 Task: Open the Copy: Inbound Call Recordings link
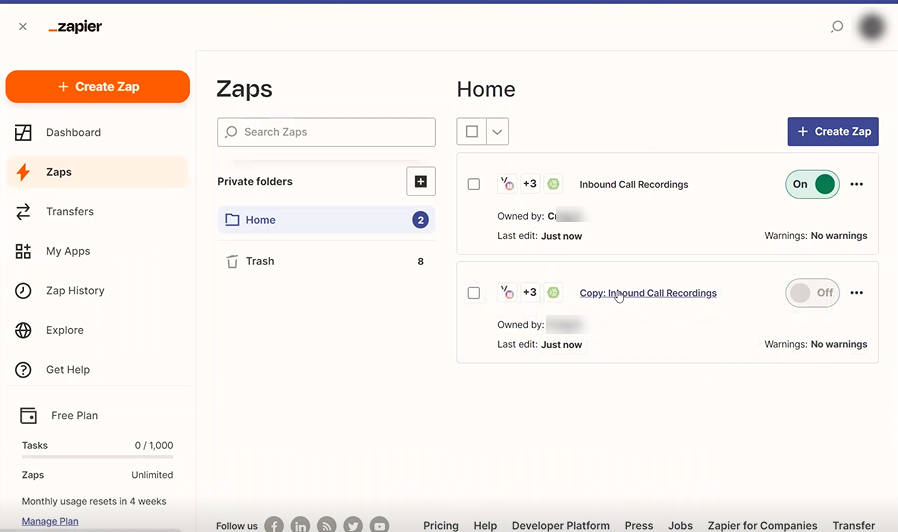648,293
